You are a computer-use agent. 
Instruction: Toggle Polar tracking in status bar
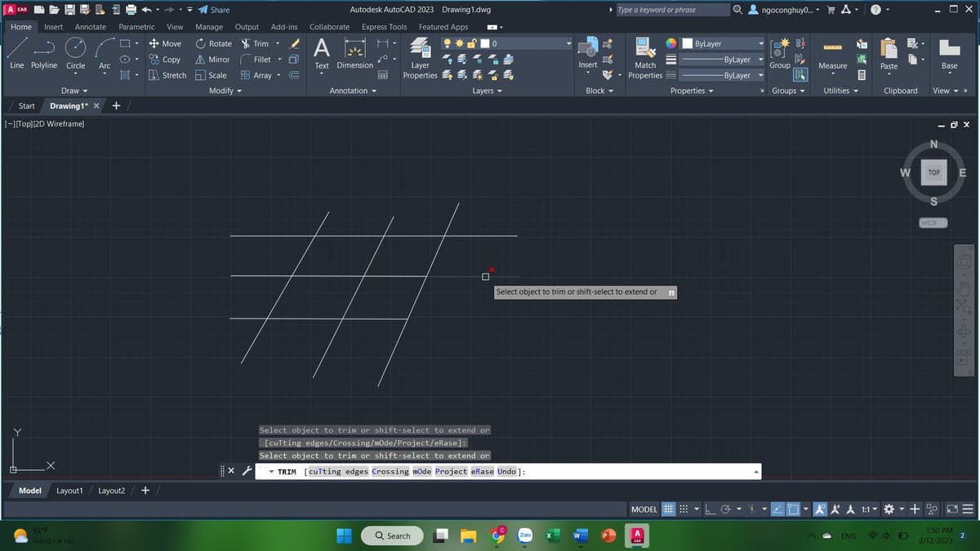pos(726,509)
